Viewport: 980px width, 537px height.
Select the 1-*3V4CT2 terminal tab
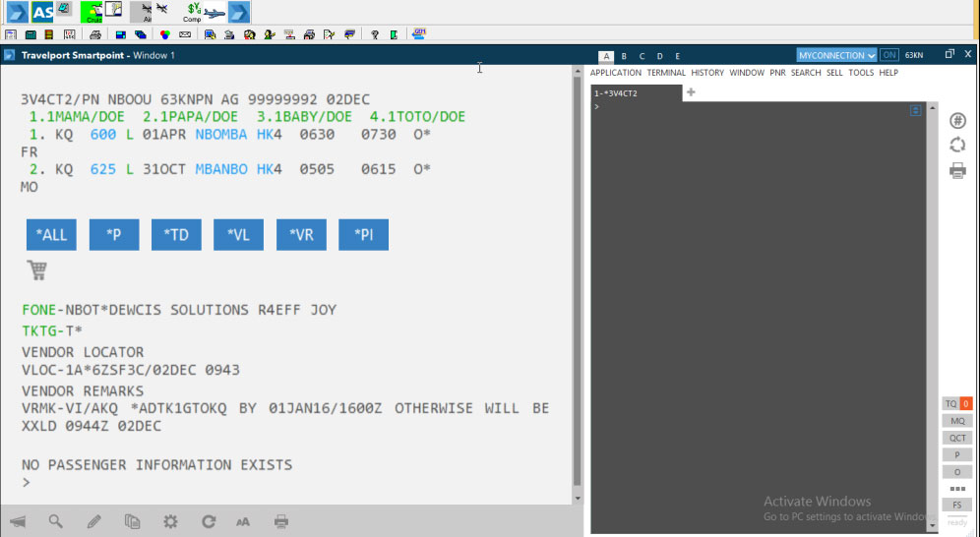[637, 93]
